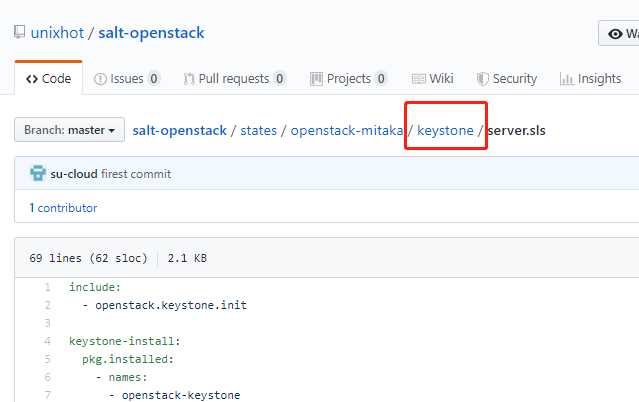
Task: Click the 'keystone-install:' code line
Action: [x=125, y=341]
